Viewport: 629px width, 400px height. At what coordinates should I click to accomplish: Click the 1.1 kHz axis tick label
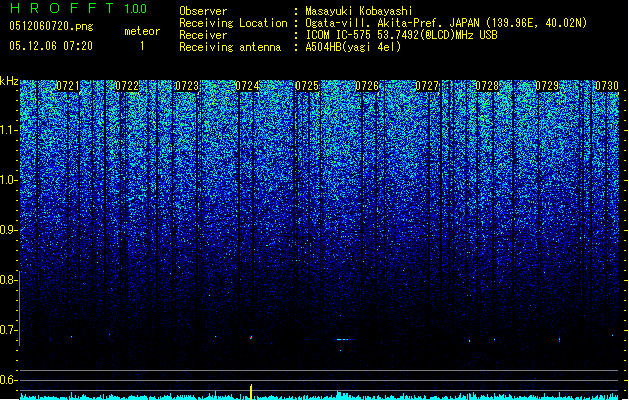[8, 130]
